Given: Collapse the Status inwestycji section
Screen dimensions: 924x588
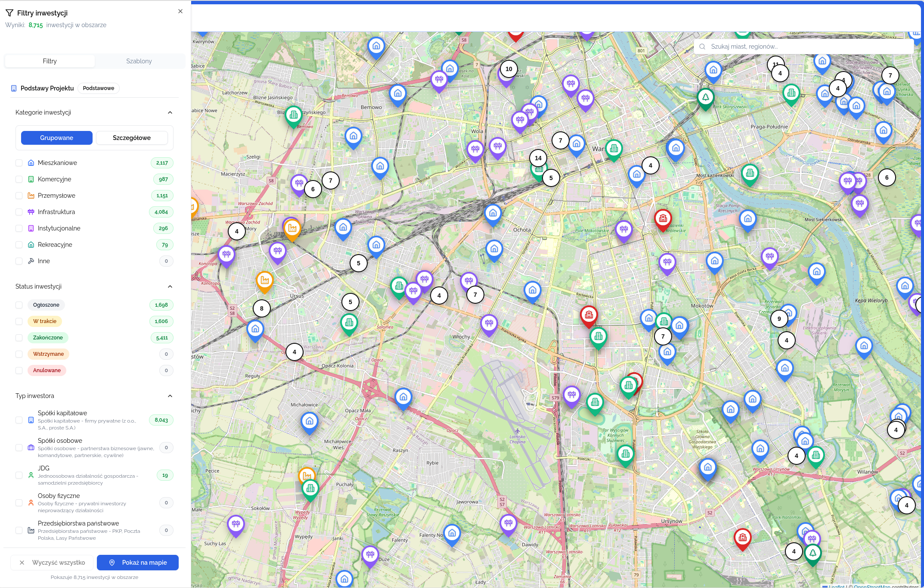Looking at the screenshot, I should click(170, 286).
